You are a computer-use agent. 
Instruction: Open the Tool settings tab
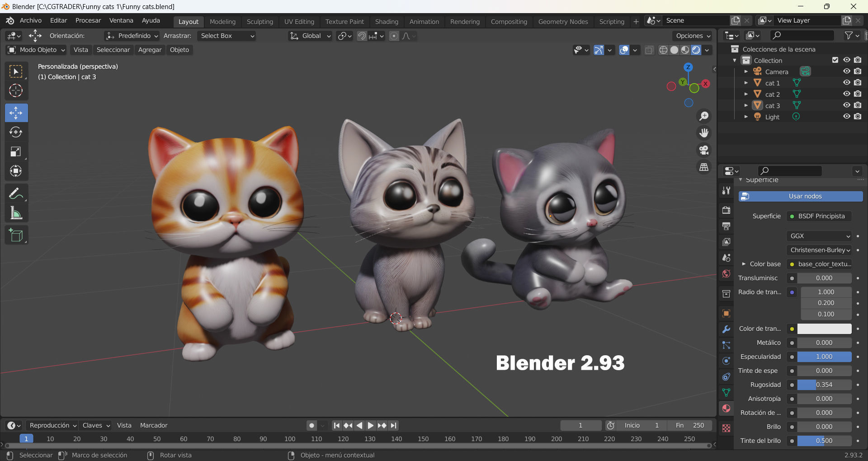tap(726, 190)
